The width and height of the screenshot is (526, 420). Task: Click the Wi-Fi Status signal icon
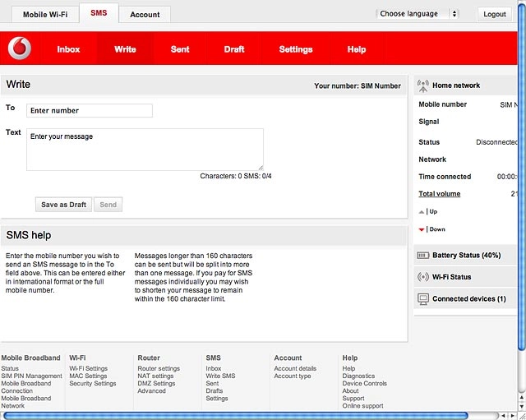[x=423, y=277]
